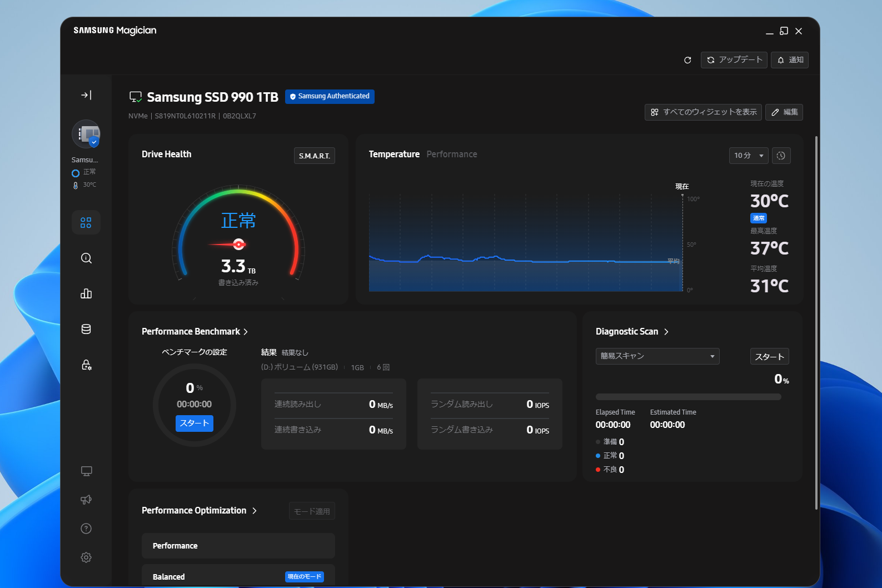Open the 簡易スキャン scan type dropdown
The image size is (882, 588).
[x=657, y=356]
